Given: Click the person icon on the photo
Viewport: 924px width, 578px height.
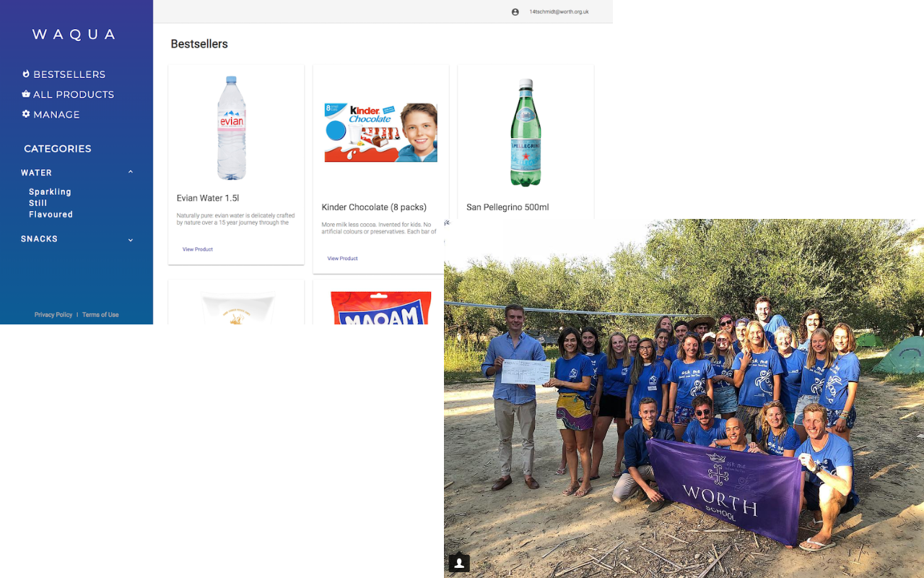Looking at the screenshot, I should pyautogui.click(x=459, y=563).
